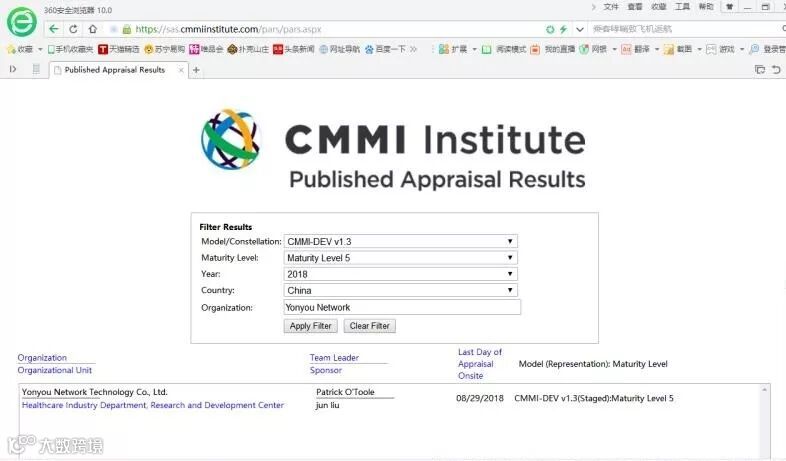Click the Apply Filter button

pyautogui.click(x=310, y=326)
